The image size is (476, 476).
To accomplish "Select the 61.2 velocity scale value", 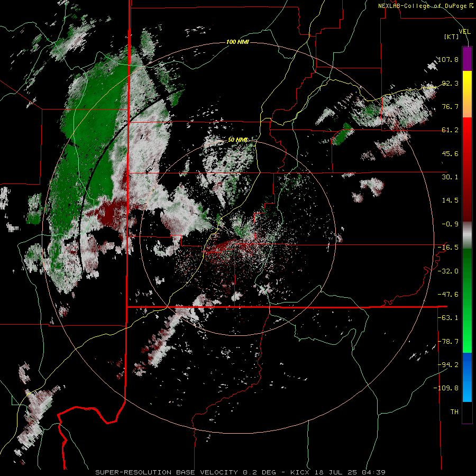I will 450,130.
